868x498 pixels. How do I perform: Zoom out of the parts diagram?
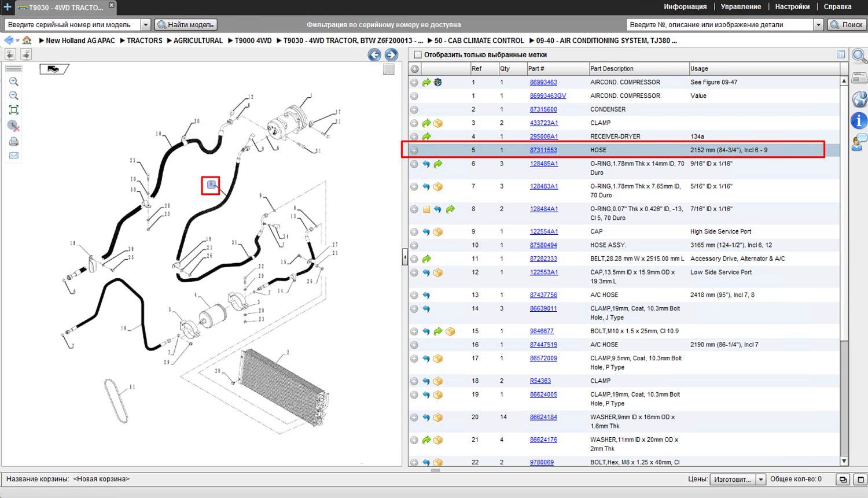(14, 95)
